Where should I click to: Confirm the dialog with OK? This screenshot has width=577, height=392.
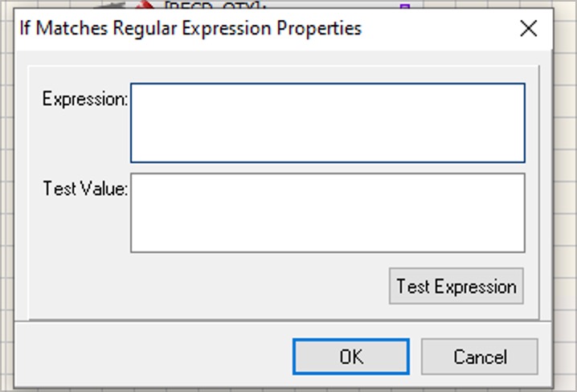click(351, 357)
